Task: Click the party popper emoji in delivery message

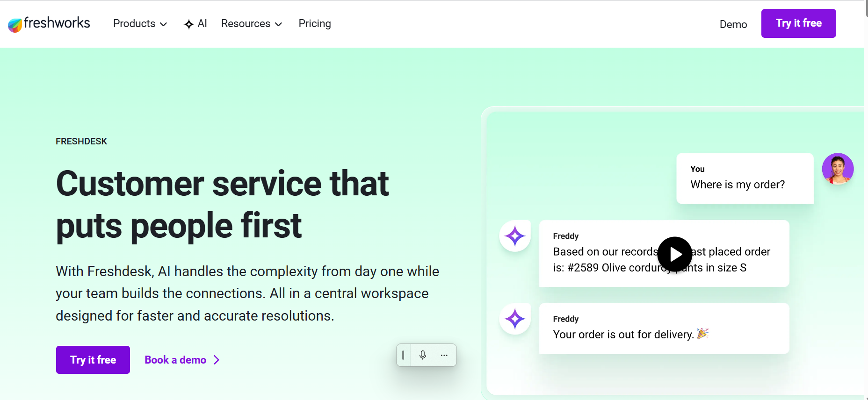Action: click(703, 333)
